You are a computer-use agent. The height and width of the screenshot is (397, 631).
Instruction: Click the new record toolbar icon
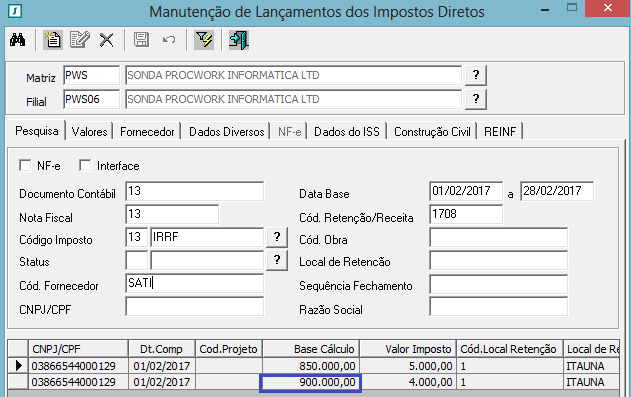tap(53, 40)
